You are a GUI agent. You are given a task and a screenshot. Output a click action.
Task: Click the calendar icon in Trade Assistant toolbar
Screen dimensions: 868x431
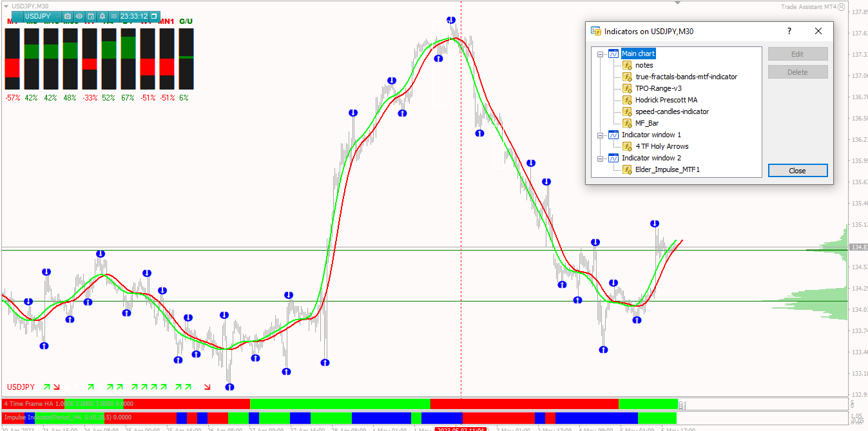(91, 16)
